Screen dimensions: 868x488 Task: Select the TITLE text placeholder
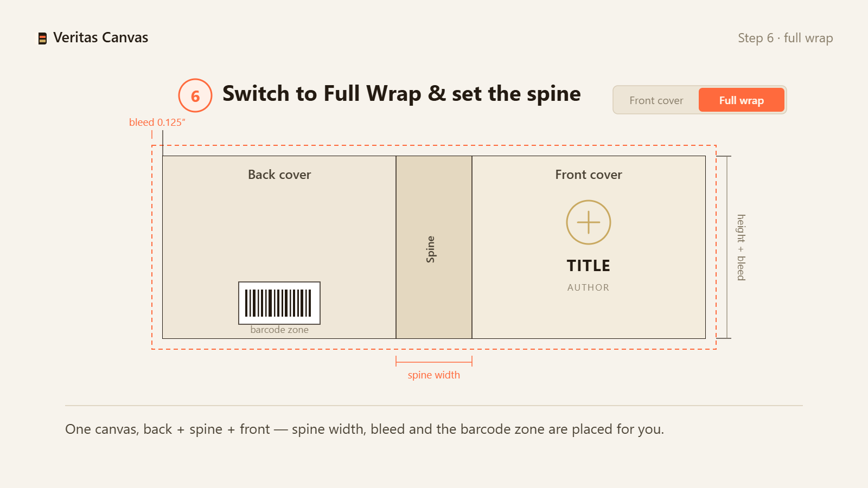click(589, 266)
